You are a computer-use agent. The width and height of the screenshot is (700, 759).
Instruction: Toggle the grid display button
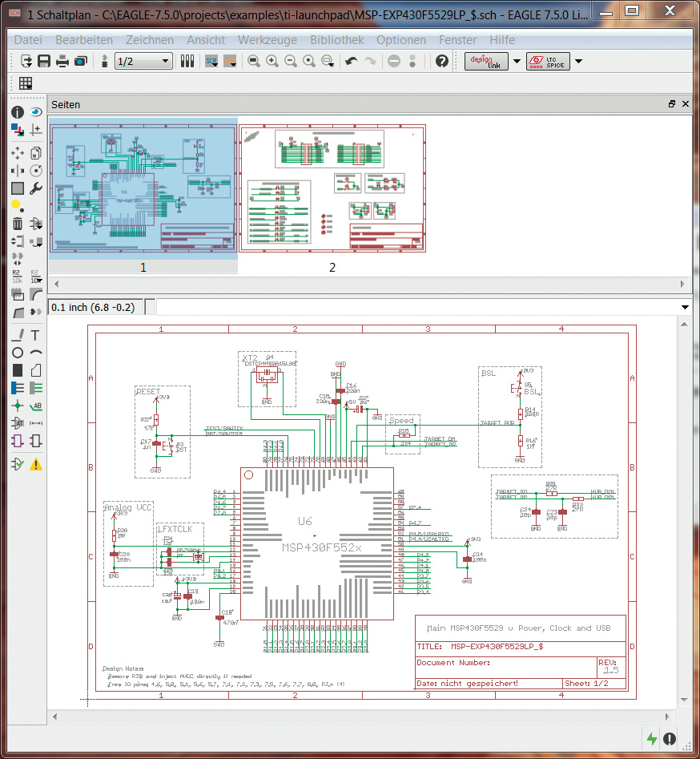tap(26, 83)
